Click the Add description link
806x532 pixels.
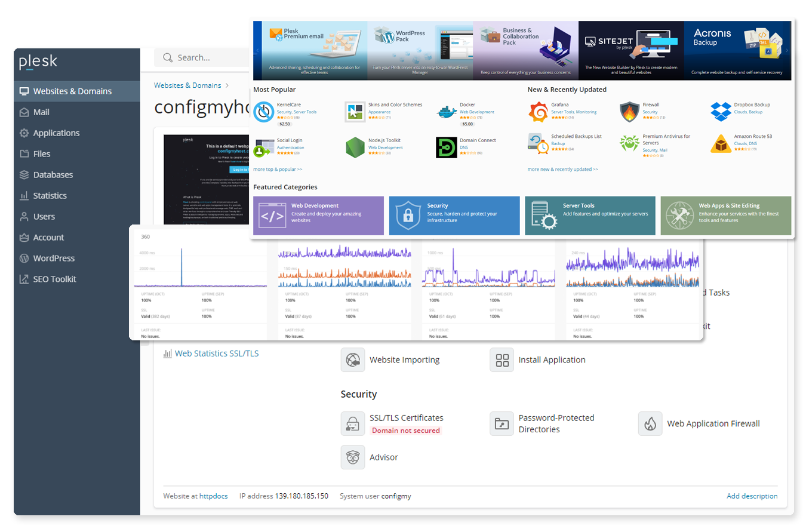[x=752, y=496]
